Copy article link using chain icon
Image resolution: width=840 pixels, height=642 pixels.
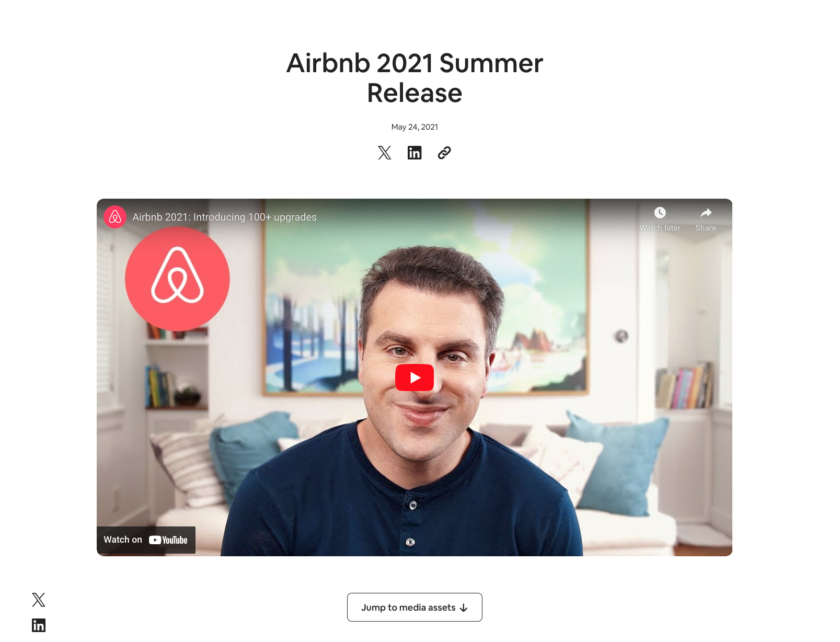click(x=444, y=153)
